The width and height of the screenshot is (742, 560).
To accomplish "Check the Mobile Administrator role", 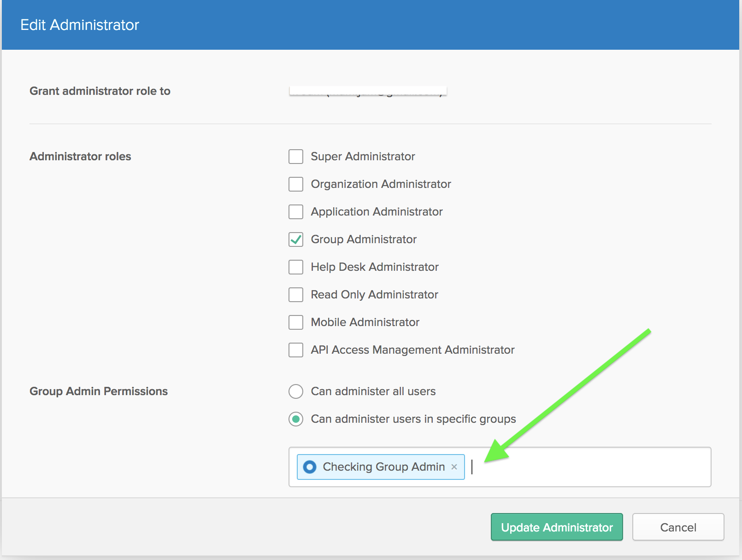I will [296, 322].
